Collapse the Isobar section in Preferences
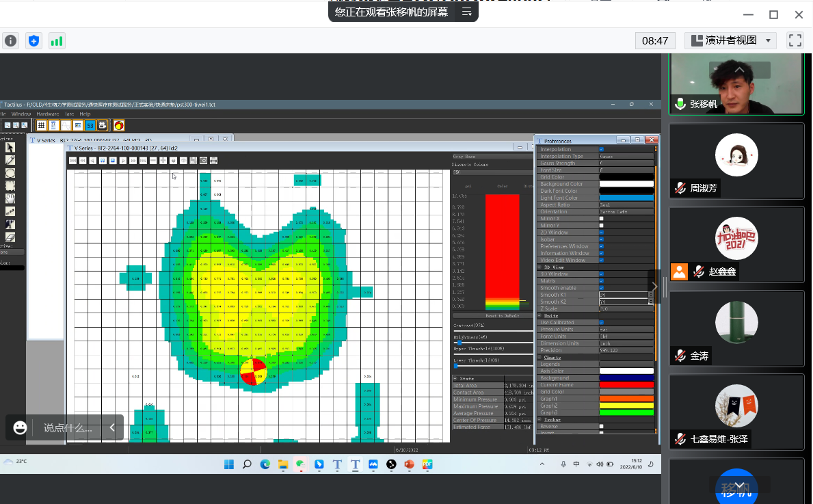Screen dimensions: 813x504 pyautogui.click(x=539, y=419)
